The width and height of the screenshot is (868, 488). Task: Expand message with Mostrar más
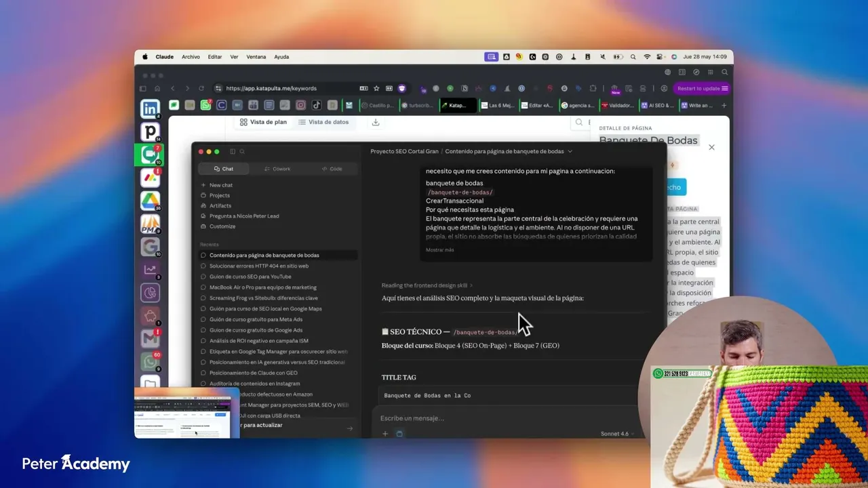coord(439,250)
